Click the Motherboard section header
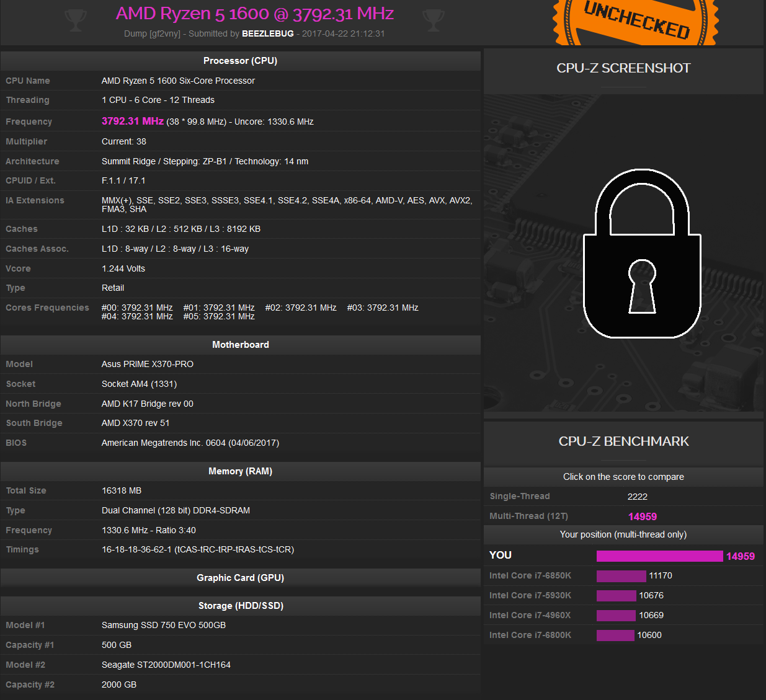766x700 pixels. 241,345
